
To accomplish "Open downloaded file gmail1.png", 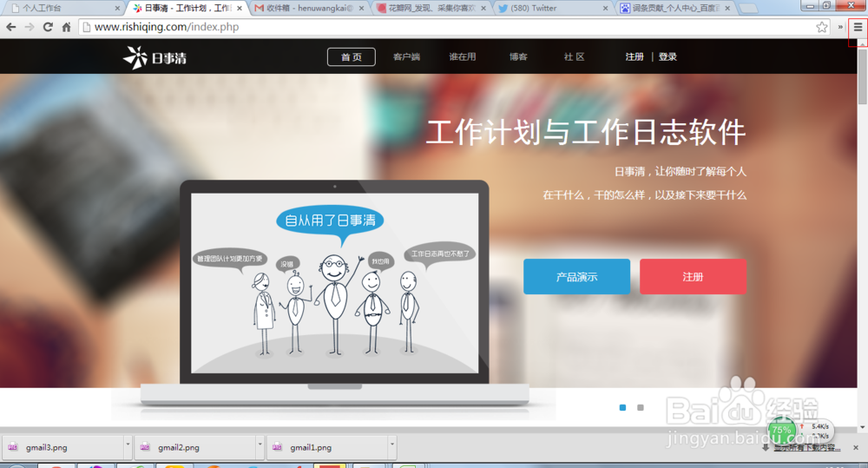I will 328,447.
